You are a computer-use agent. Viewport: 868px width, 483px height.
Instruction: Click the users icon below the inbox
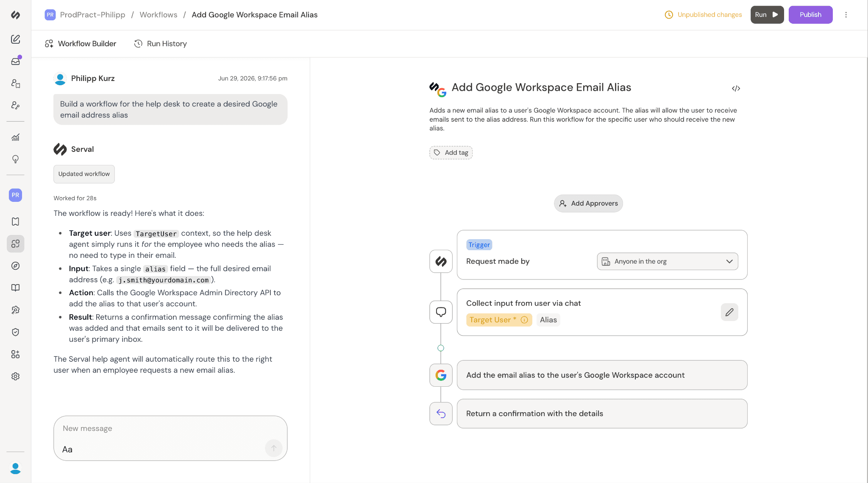coord(15,83)
